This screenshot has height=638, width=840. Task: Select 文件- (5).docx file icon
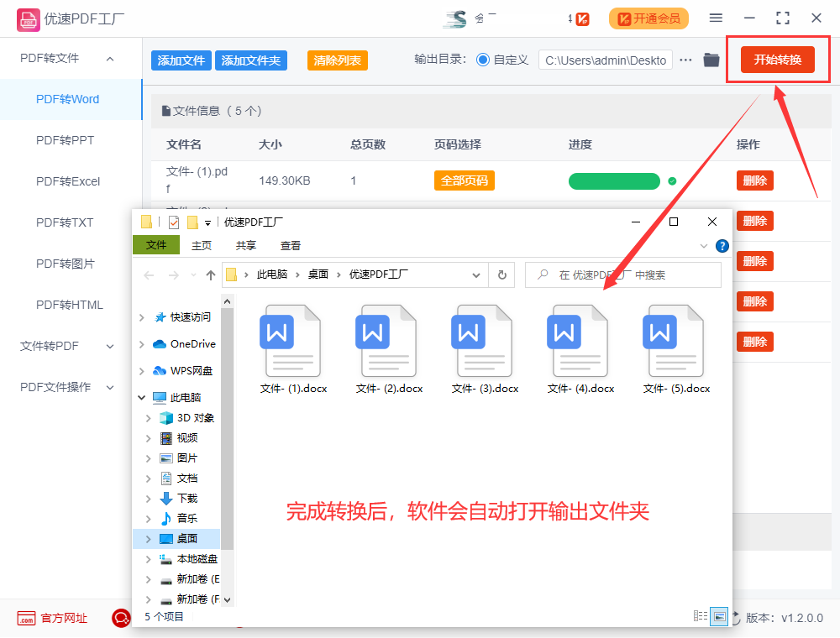tap(673, 341)
